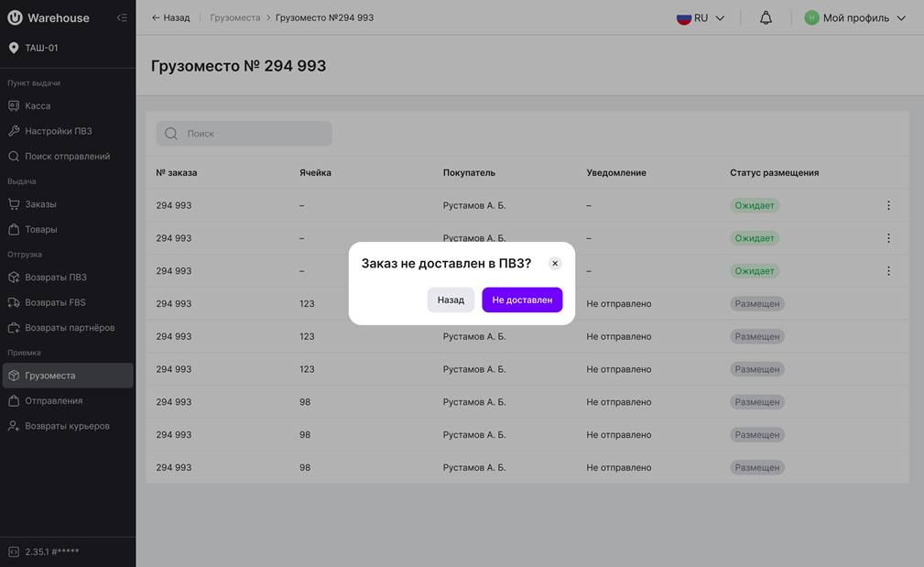Open notifications bell
The height and width of the screenshot is (567, 924).
[x=766, y=17]
